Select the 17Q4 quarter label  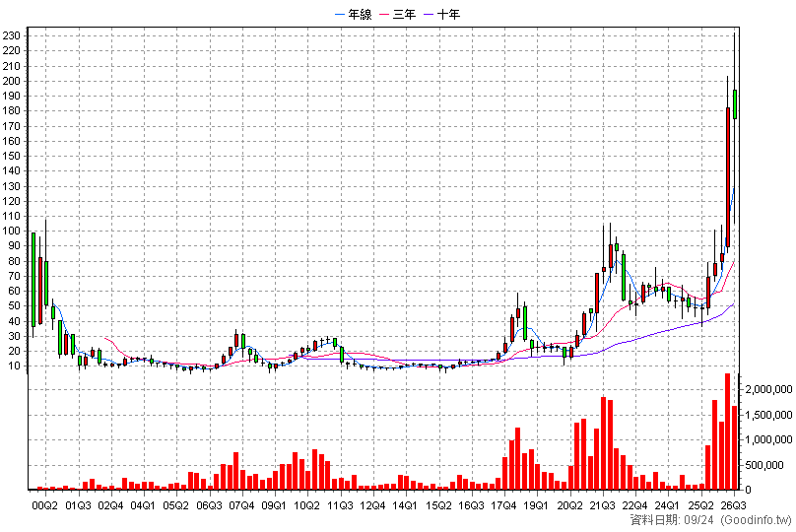[x=503, y=505]
